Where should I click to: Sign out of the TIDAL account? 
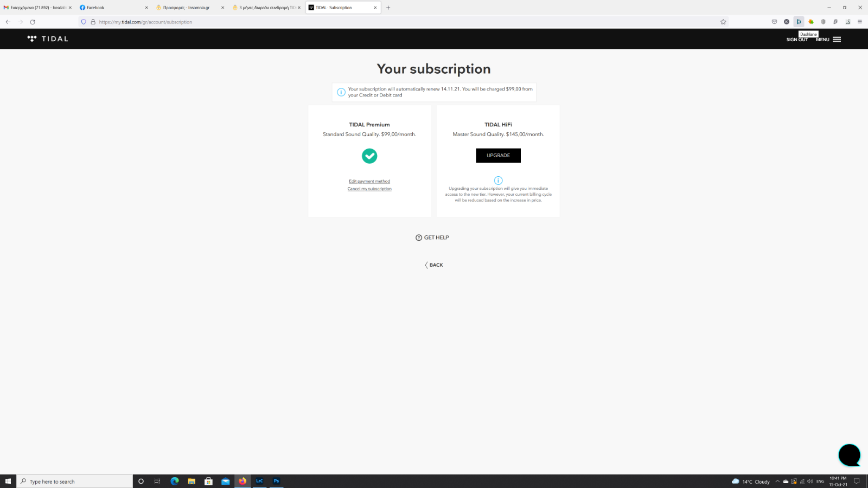[797, 40]
